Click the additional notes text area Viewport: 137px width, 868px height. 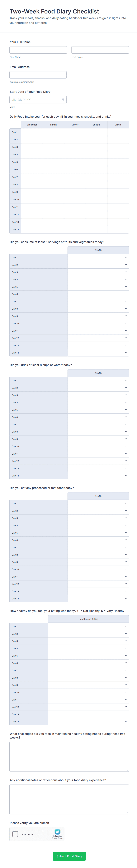tap(69, 799)
